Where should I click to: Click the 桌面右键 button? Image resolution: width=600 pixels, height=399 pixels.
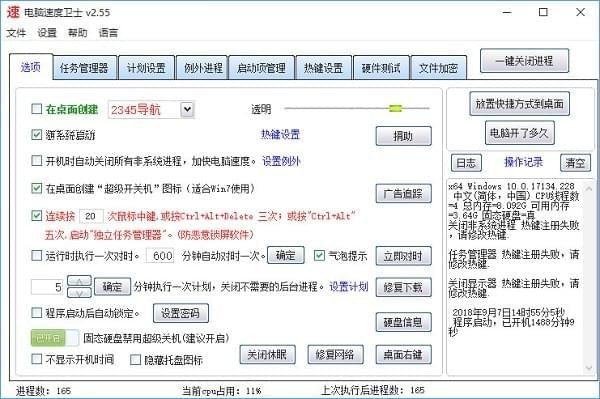click(x=403, y=355)
